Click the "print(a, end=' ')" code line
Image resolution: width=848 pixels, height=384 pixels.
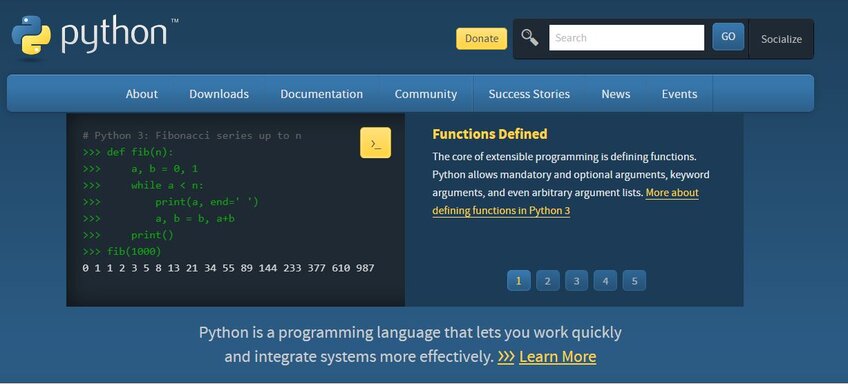point(171,202)
